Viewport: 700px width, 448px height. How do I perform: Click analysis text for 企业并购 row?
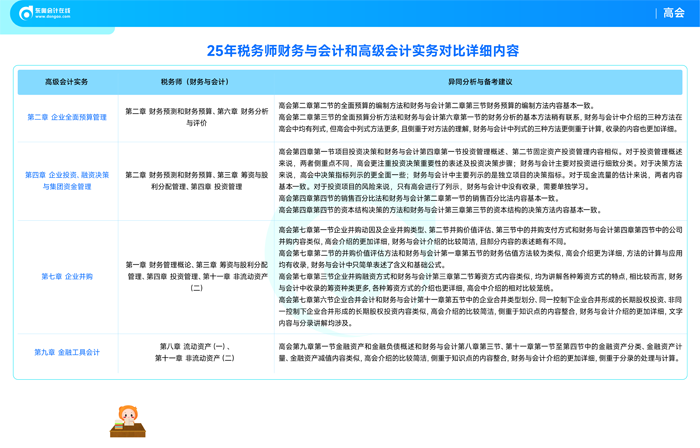pos(479,276)
